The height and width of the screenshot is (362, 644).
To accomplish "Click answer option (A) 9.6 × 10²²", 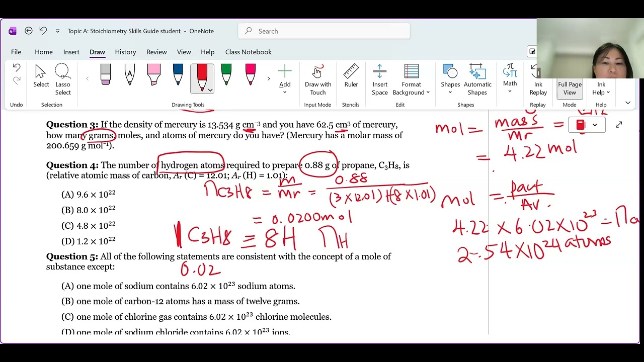I will (x=89, y=195).
